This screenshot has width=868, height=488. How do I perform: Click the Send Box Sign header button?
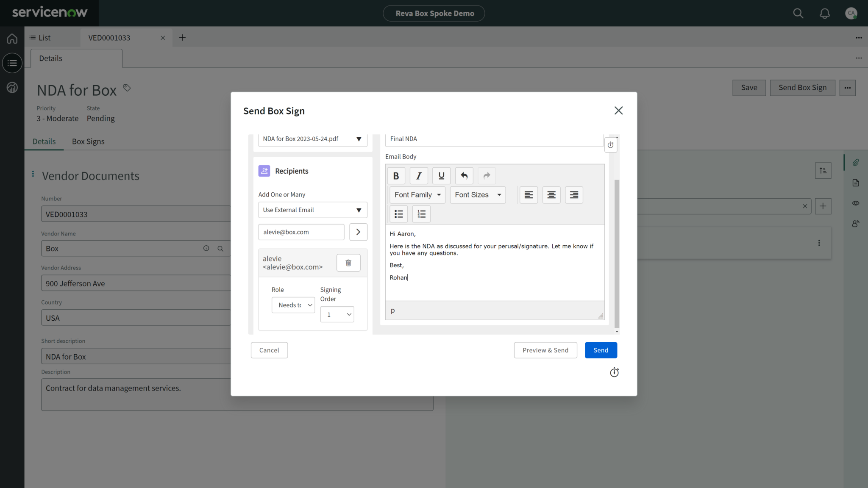pos(802,88)
